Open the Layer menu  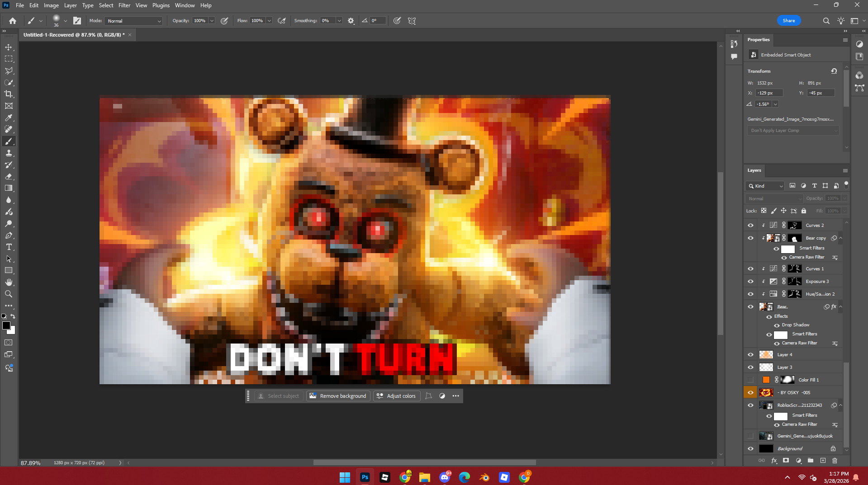click(70, 5)
